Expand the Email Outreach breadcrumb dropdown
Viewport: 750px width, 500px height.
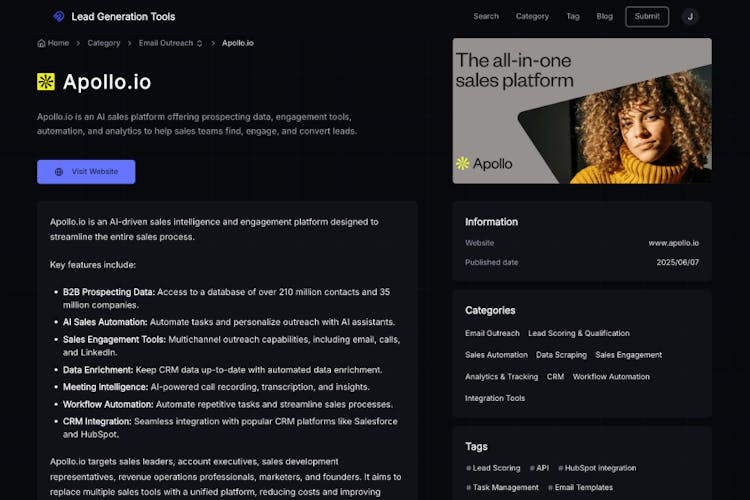click(199, 43)
